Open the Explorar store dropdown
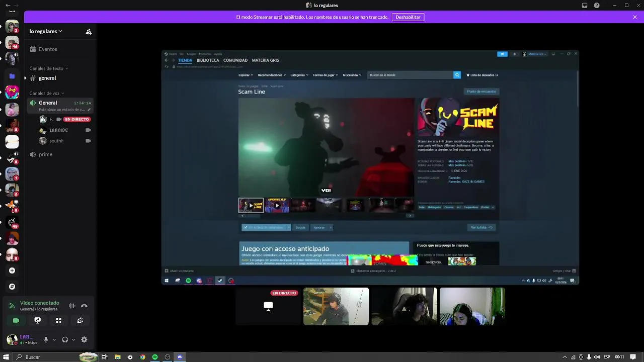The image size is (644, 362). 246,75
